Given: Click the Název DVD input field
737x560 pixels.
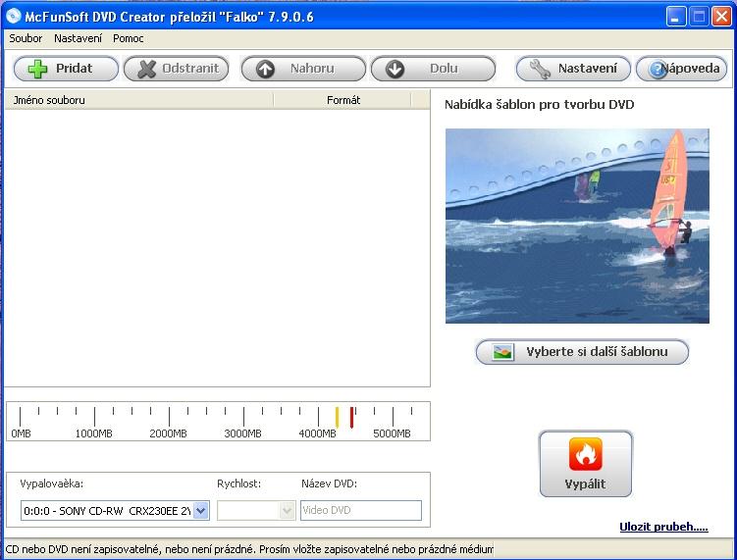Looking at the screenshot, I should pos(360,510).
